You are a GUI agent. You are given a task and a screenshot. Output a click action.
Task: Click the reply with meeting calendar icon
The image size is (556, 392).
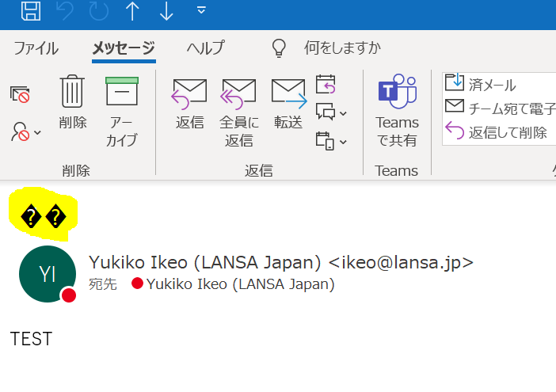tap(326, 85)
